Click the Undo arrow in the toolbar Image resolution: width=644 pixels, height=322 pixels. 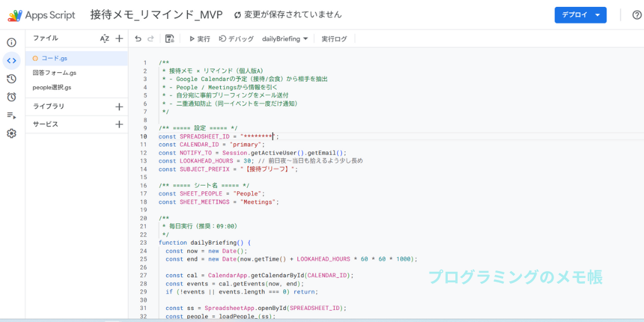coord(138,39)
